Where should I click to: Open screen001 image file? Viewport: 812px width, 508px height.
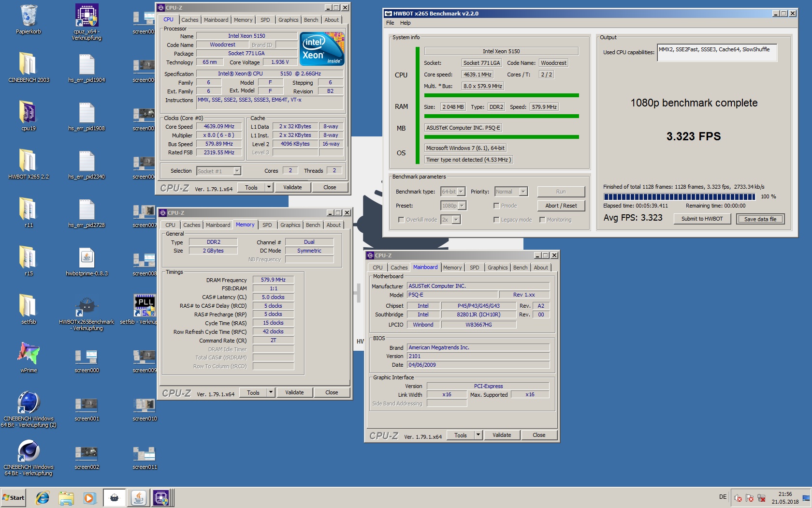(x=87, y=409)
